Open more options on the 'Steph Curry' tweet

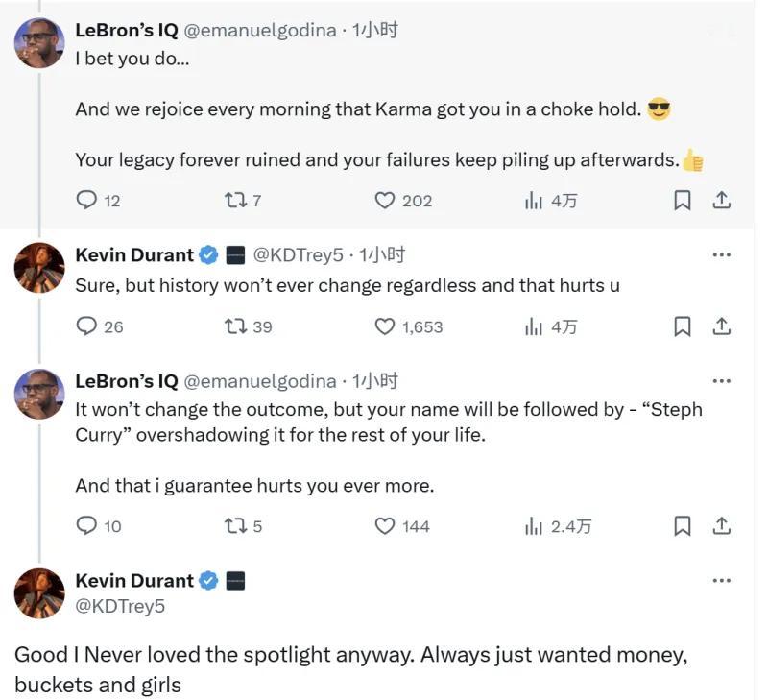(722, 381)
